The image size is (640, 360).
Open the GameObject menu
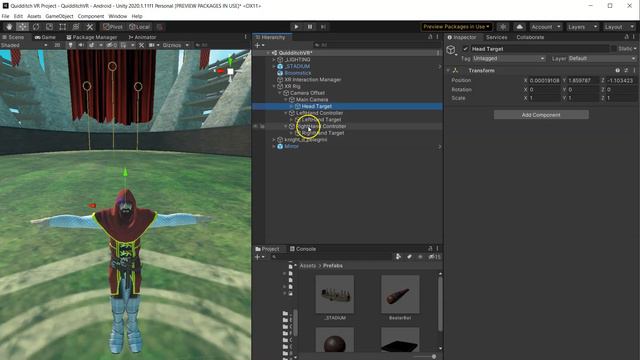coord(59,16)
